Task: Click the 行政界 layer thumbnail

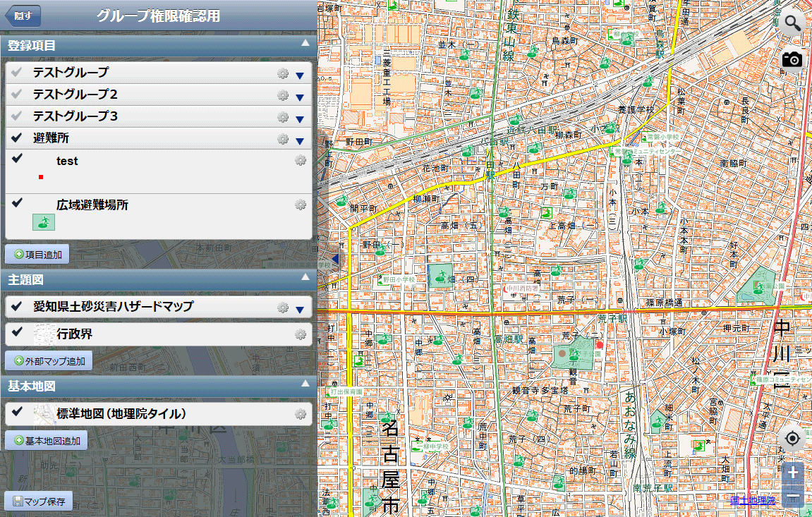Action: point(44,334)
